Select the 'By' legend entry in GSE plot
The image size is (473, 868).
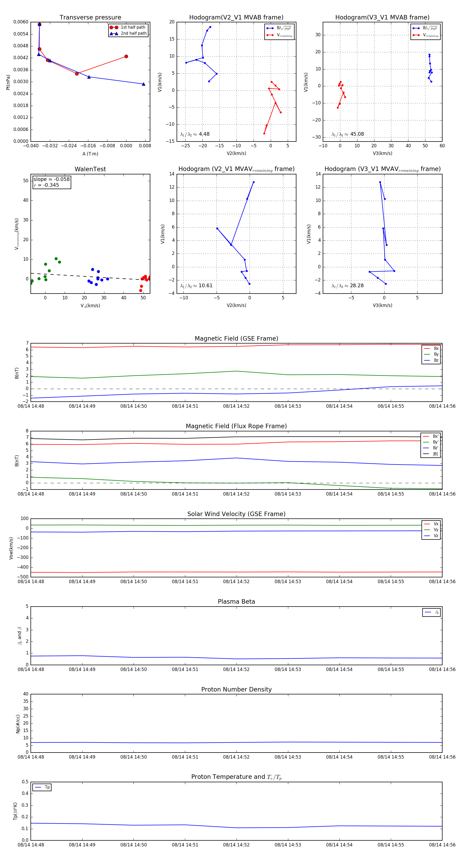point(431,354)
